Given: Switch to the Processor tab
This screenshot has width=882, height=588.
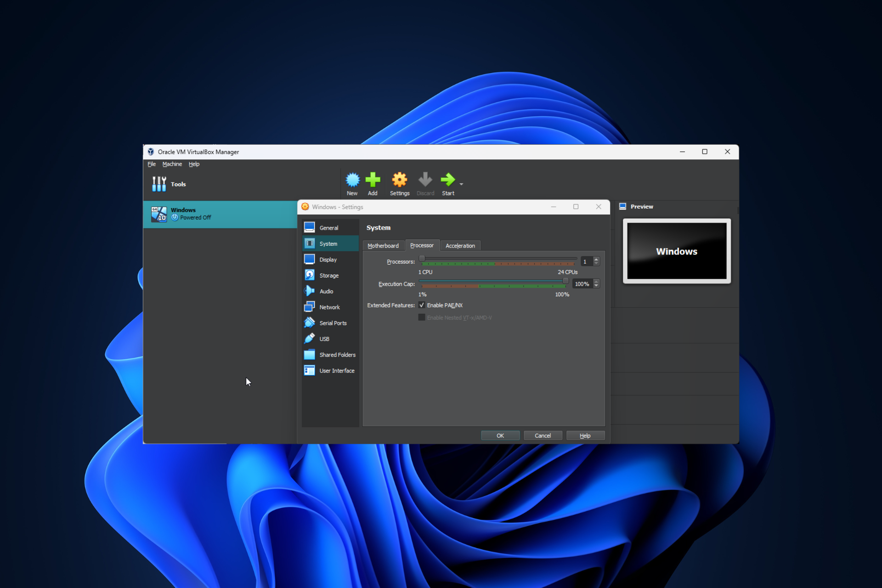Looking at the screenshot, I should coord(422,245).
